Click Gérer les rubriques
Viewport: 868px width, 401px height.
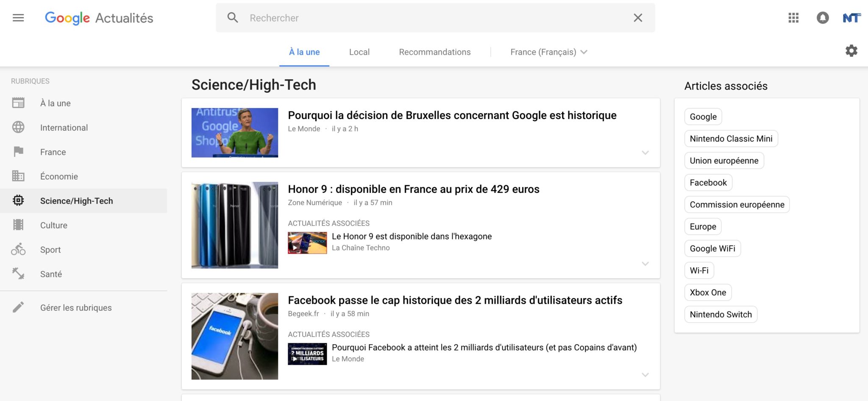click(x=75, y=308)
